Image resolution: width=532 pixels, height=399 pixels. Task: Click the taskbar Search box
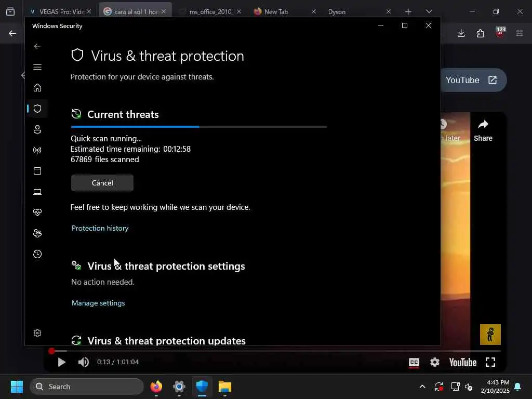87,387
